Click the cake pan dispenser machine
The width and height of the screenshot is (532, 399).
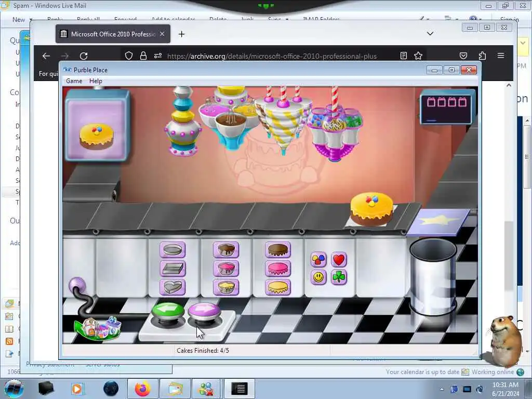(x=182, y=122)
